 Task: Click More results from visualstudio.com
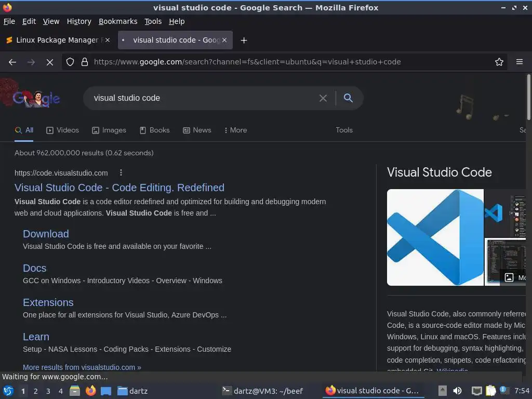pos(82,367)
